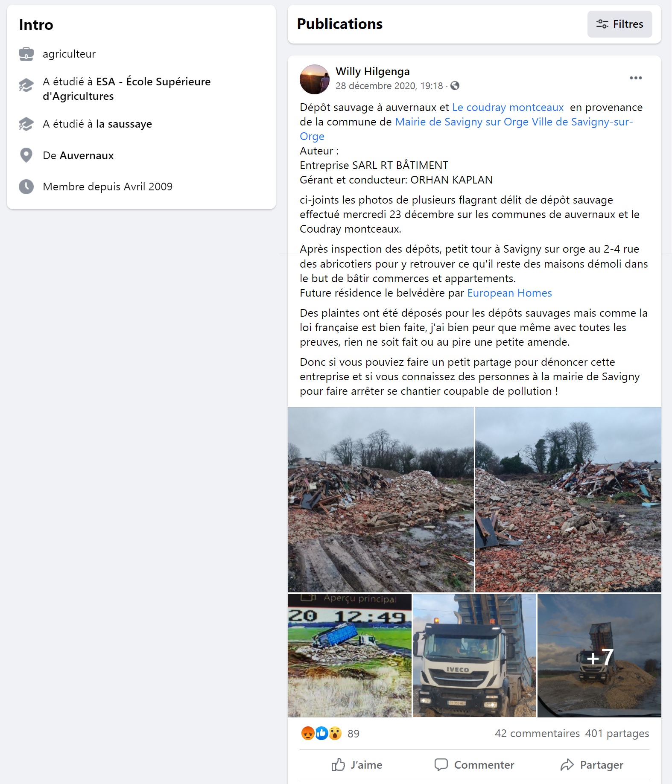
Task: View the 42 commentaires list
Action: [537, 733]
